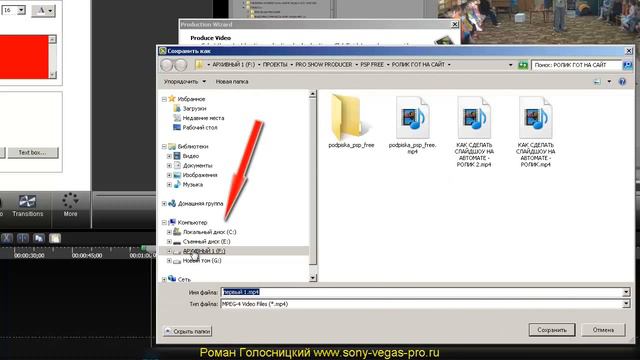Click the Help question mark icon

(x=622, y=82)
